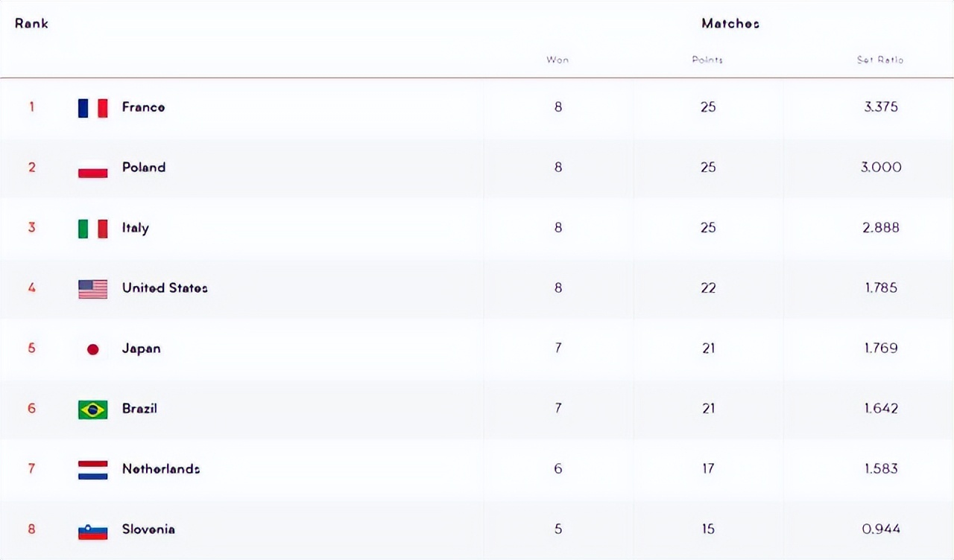
Task: Open the Slovenia team name
Action: pyautogui.click(x=149, y=529)
